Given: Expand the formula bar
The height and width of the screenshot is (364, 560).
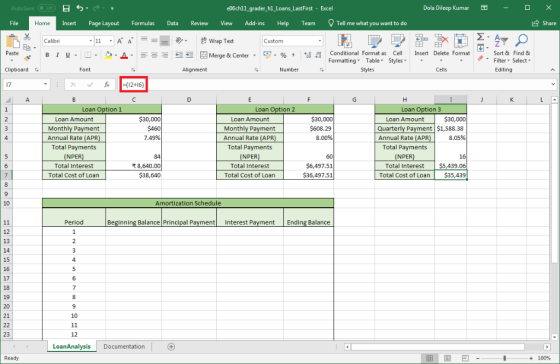Looking at the screenshot, I should click(553, 85).
